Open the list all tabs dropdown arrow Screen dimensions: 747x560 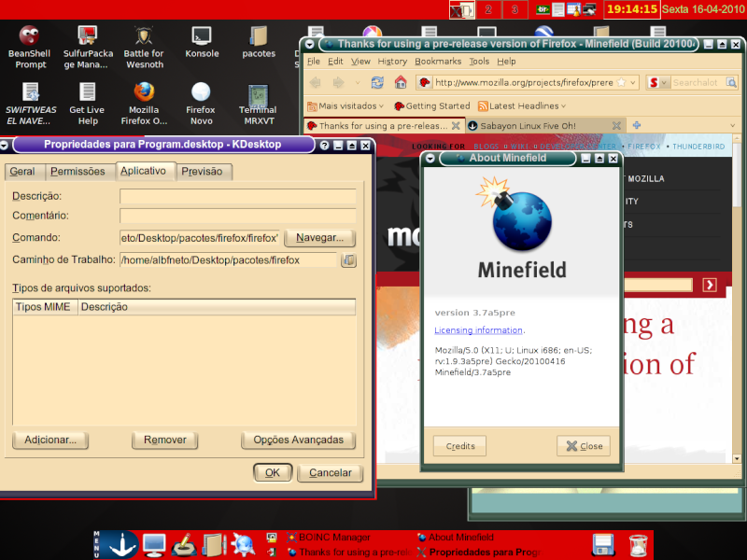(x=732, y=125)
